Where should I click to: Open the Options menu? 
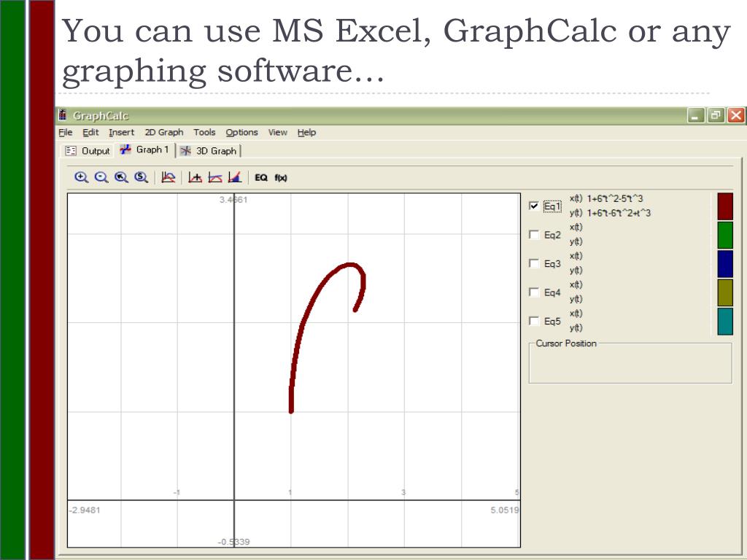242,133
